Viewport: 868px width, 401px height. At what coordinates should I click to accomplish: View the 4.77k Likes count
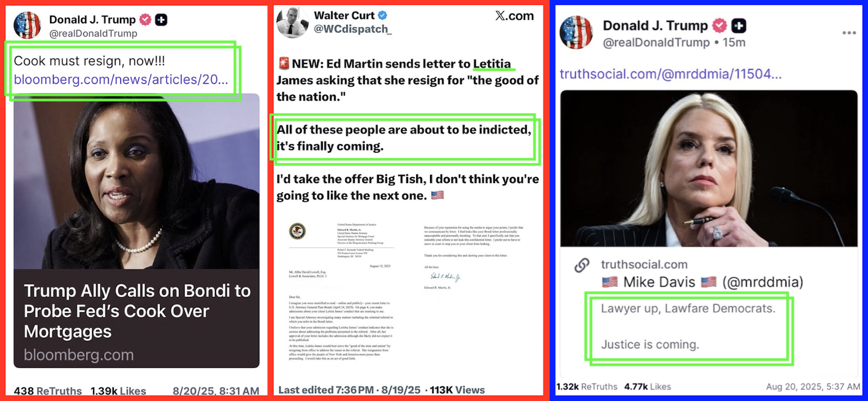tap(648, 387)
